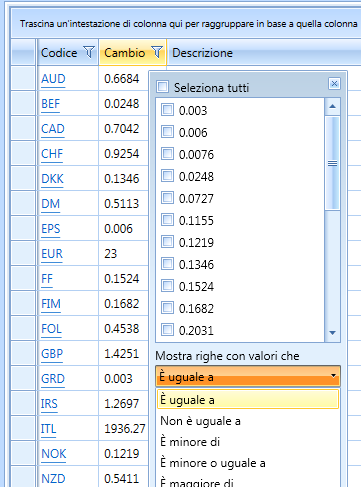Select the 1936.27 Cambio cell

tap(123, 429)
